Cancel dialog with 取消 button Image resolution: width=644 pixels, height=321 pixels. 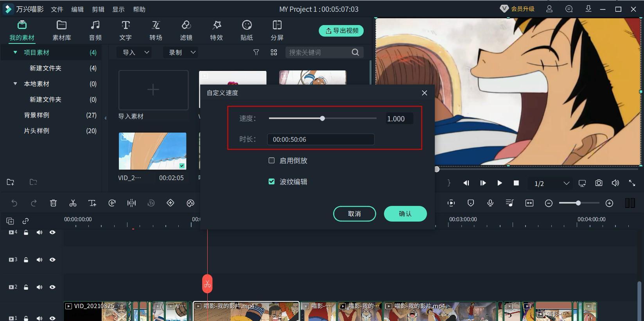coord(355,214)
